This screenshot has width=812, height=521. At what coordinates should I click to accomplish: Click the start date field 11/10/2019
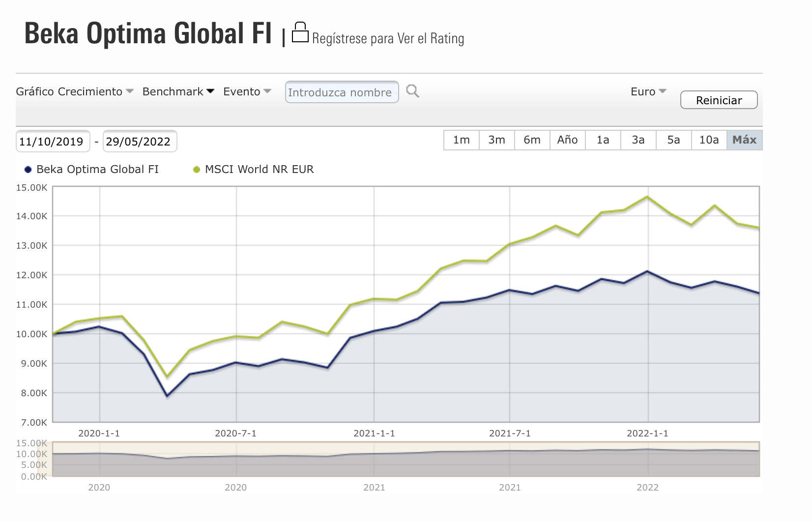click(52, 142)
